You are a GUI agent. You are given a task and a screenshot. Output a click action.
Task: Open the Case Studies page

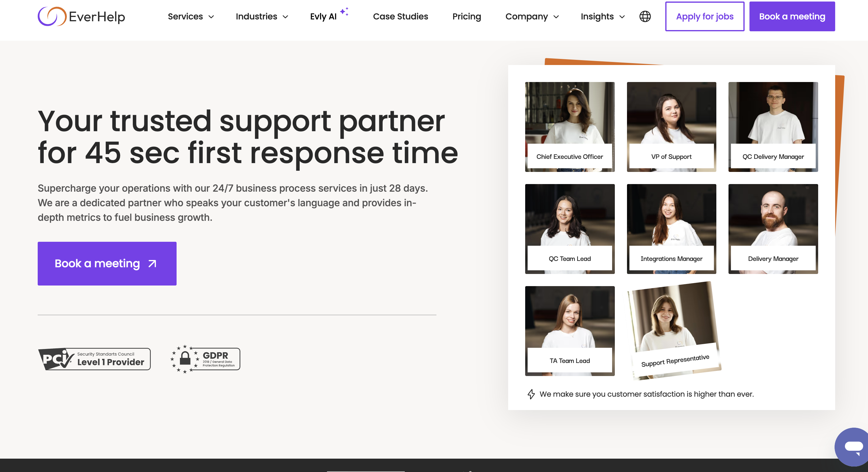[400, 16]
